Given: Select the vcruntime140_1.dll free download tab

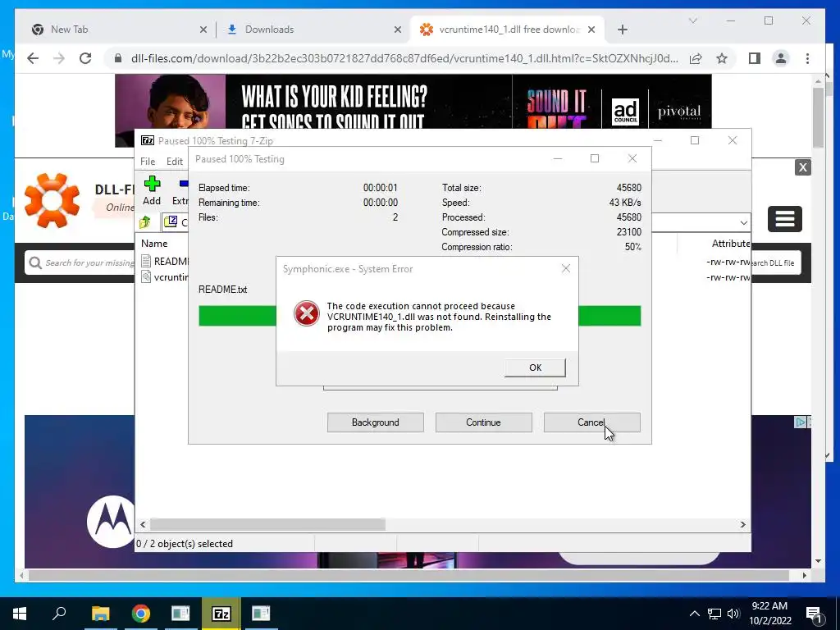Looking at the screenshot, I should point(508,30).
